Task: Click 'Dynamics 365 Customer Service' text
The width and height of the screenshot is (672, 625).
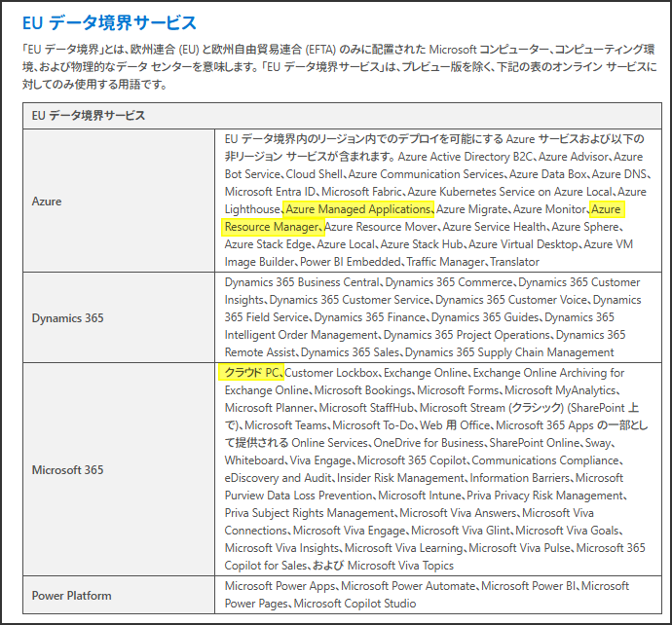Action: [x=350, y=300]
